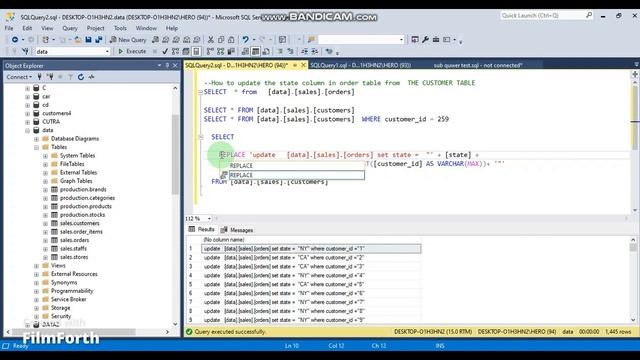Image resolution: width=640 pixels, height=360 pixels.
Task: Pin the Object Explorer panel
Action: coord(167,65)
